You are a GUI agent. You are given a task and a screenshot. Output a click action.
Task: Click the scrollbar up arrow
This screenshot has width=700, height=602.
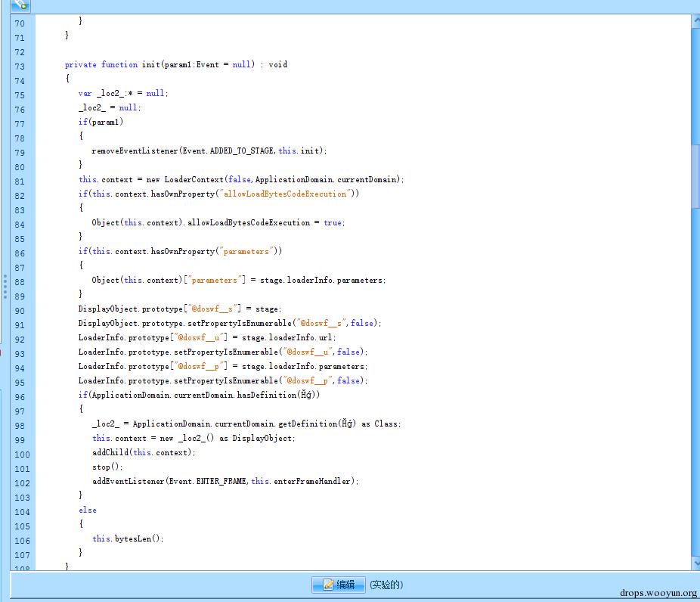click(695, 21)
